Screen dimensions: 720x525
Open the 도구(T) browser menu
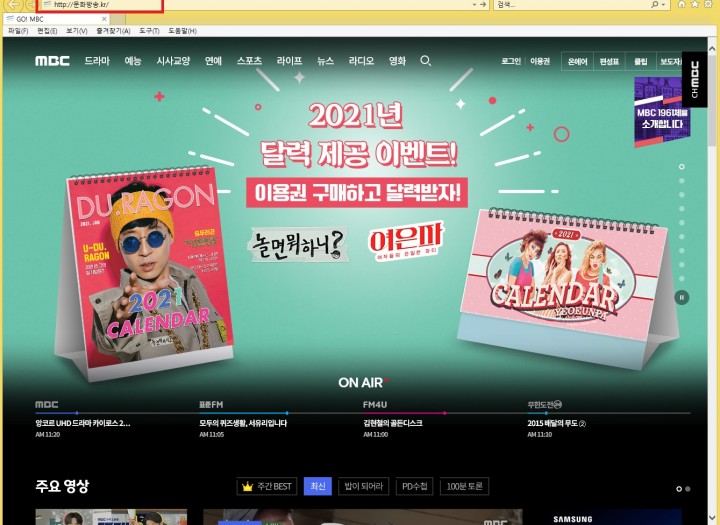[x=149, y=31]
